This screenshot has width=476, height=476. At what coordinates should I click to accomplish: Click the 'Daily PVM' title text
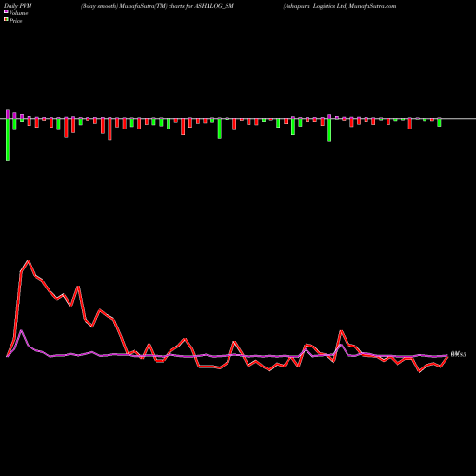(x=18, y=6)
